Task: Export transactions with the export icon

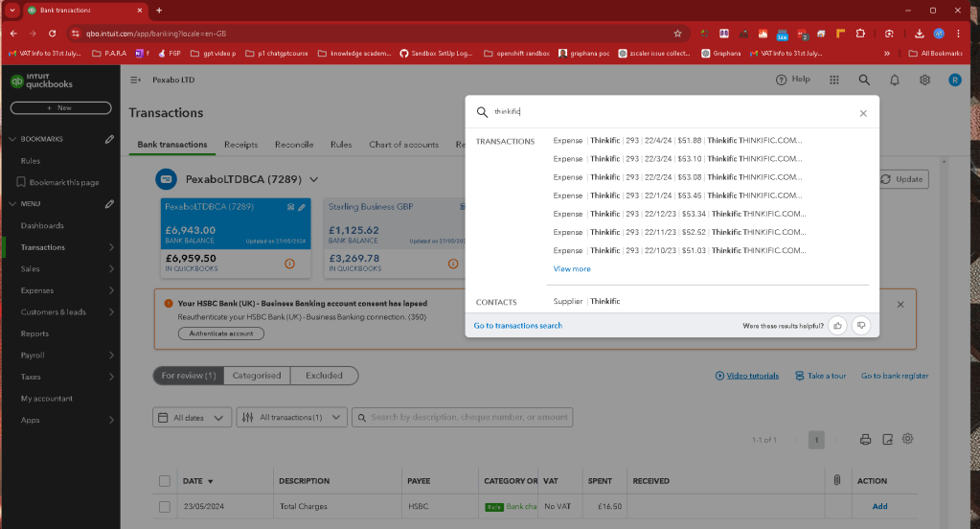Action: (887, 440)
